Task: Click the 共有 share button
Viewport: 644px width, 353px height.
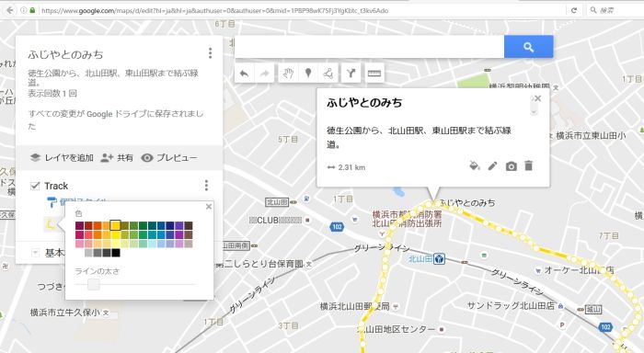Action: pos(117,157)
